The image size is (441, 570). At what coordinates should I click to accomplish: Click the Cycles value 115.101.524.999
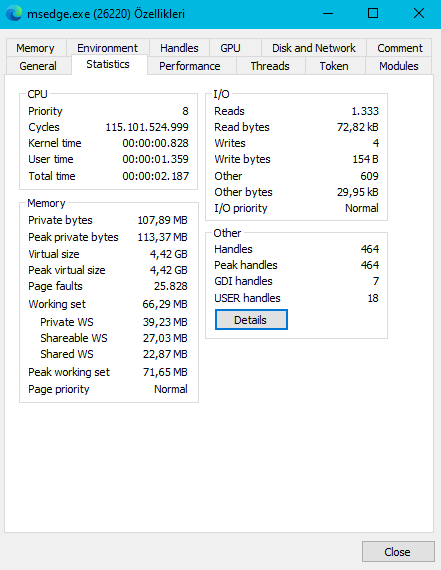pos(147,127)
